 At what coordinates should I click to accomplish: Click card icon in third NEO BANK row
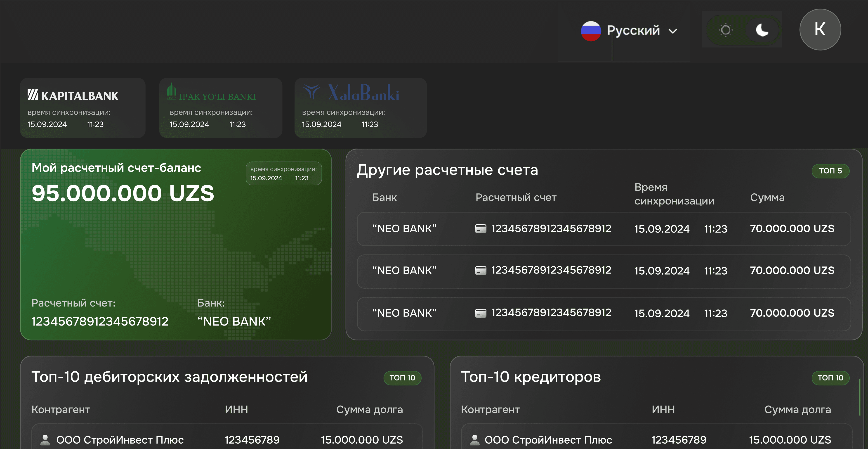tap(481, 313)
